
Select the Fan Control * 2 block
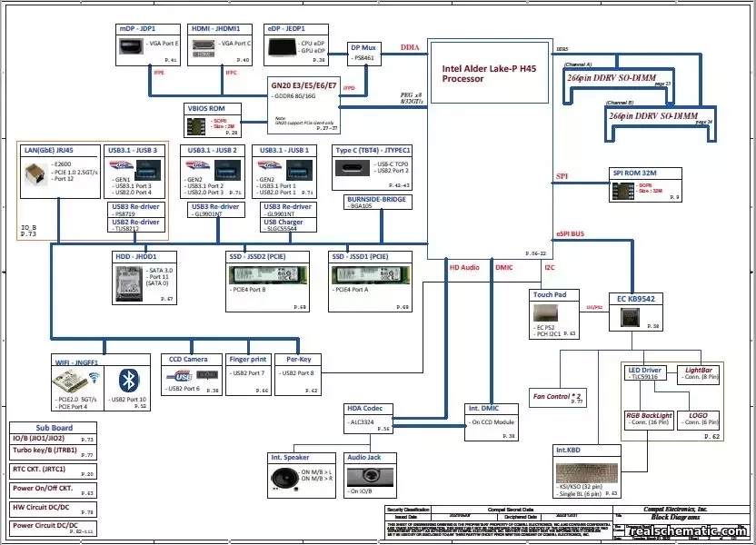click(556, 397)
